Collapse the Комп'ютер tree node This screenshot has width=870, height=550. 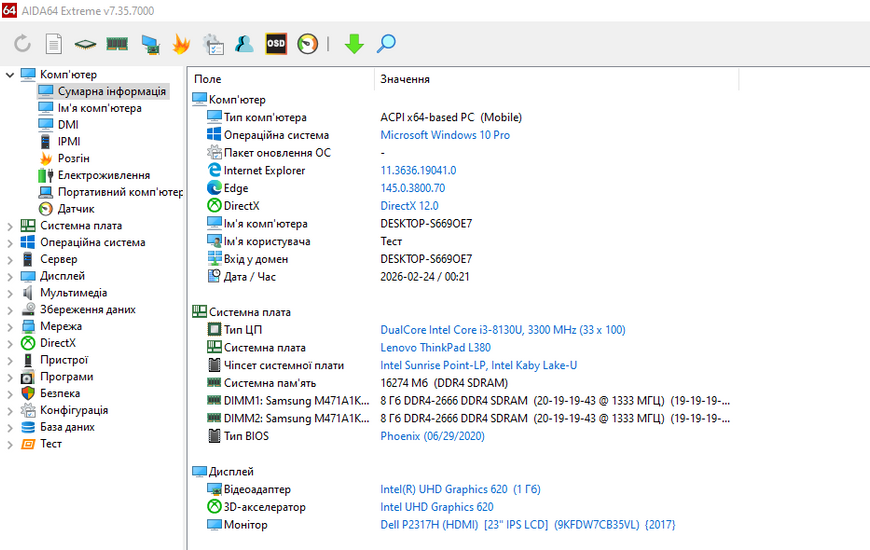pyautogui.click(x=9, y=74)
